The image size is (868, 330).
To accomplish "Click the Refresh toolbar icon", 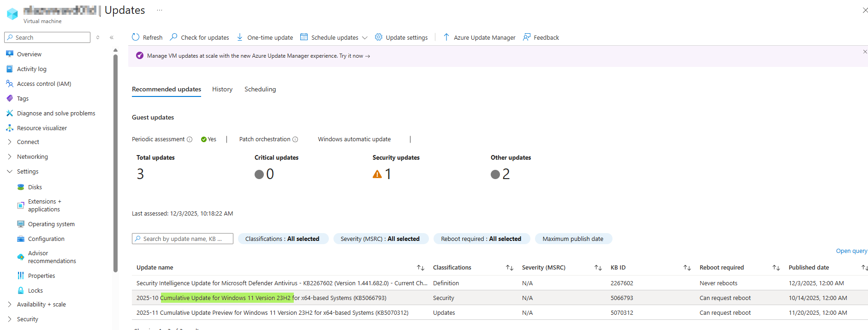I will (136, 37).
